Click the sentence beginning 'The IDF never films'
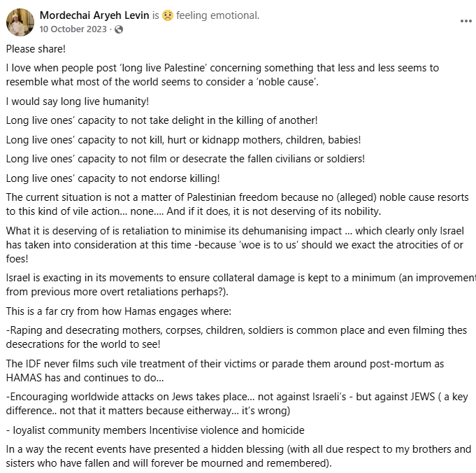The image size is (476, 473). 225,371
